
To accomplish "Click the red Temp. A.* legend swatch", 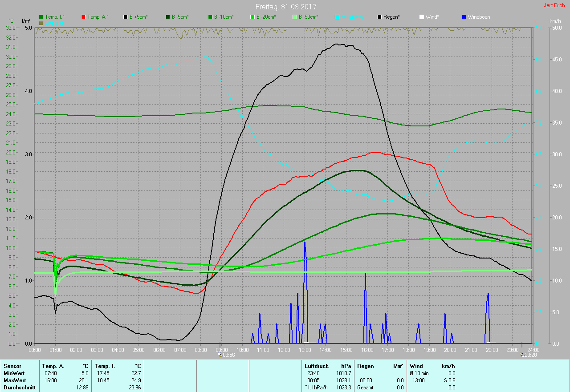I will [x=83, y=17].
